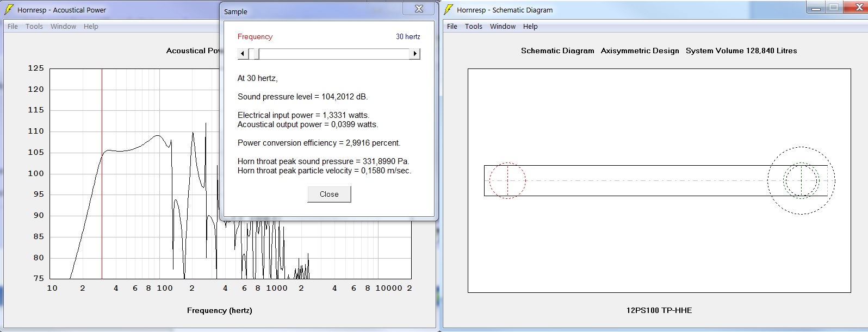The image size is (868, 332).
Task: Click the red dashed driver circle in schematic
Action: 507,180
